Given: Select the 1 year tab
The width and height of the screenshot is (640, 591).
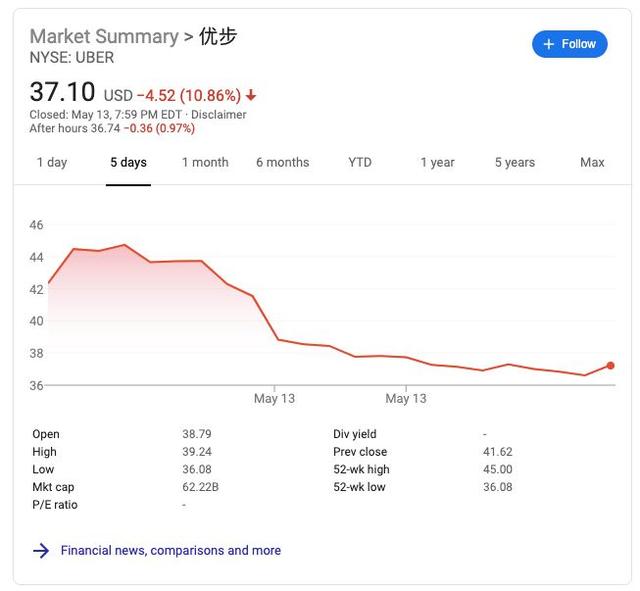Looking at the screenshot, I should click(437, 162).
